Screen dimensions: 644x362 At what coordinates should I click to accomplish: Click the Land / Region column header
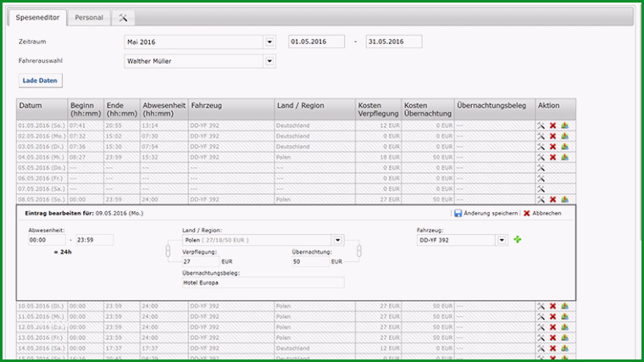314,109
